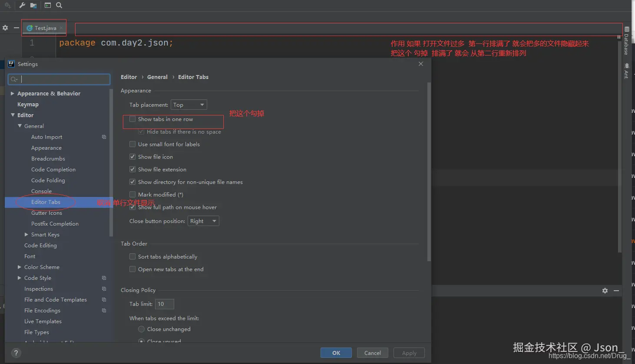Enable Sort tabs alphabetically

click(x=132, y=257)
